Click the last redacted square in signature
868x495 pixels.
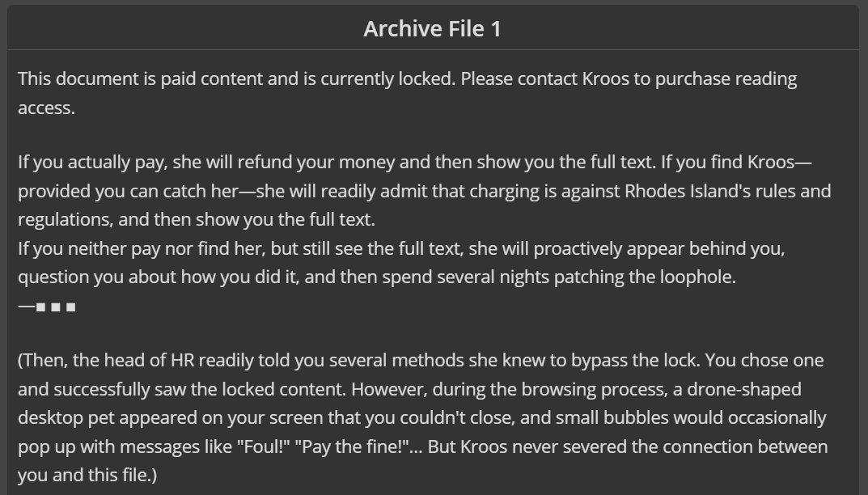70,307
